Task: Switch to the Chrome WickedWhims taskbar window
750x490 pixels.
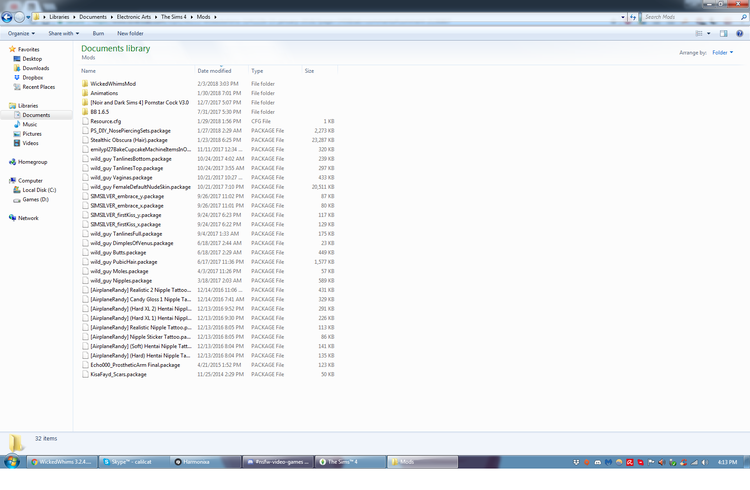Action: coord(62,462)
